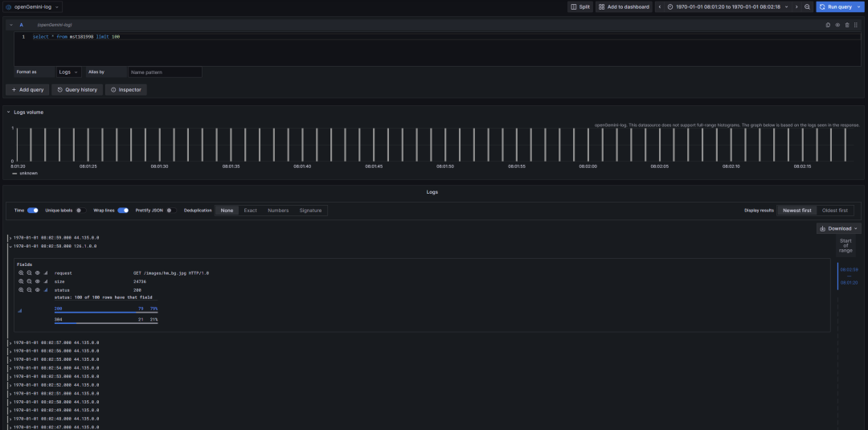Show the request field with eye icon
This screenshot has width=868, height=430.
[37, 272]
